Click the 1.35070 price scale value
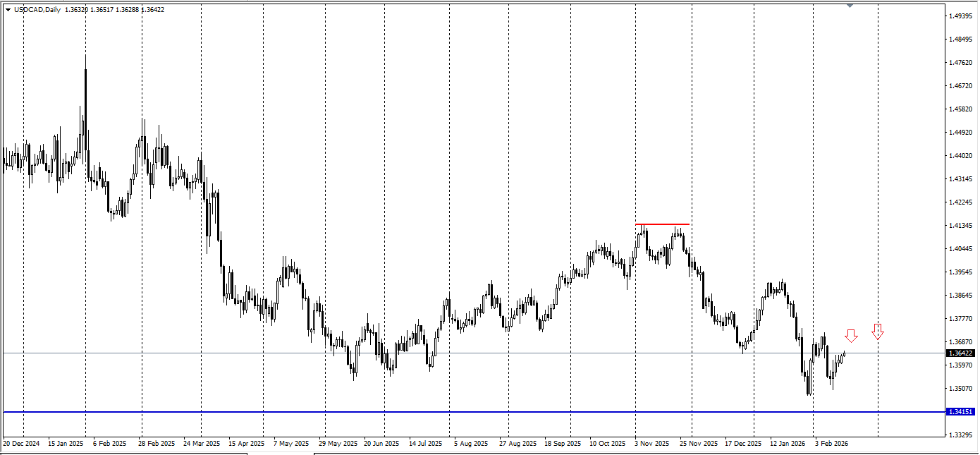 962,389
